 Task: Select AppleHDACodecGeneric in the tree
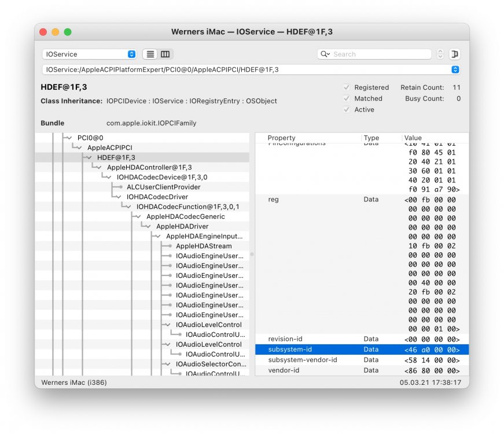[186, 216]
